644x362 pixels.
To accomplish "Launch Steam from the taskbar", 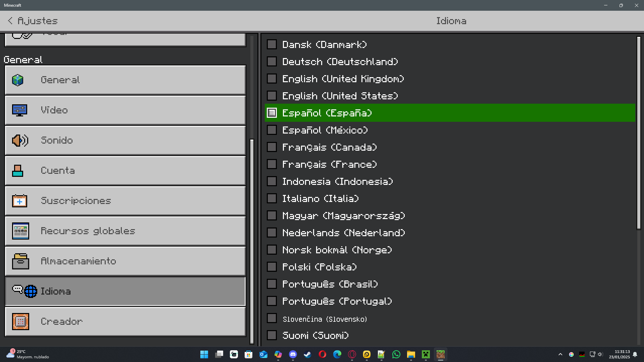I will [308, 354].
